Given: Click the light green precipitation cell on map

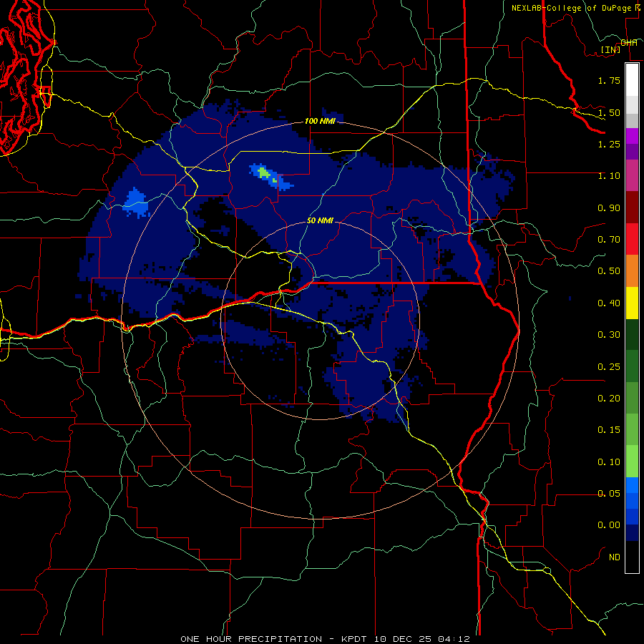Looking at the screenshot, I should 263,172.
